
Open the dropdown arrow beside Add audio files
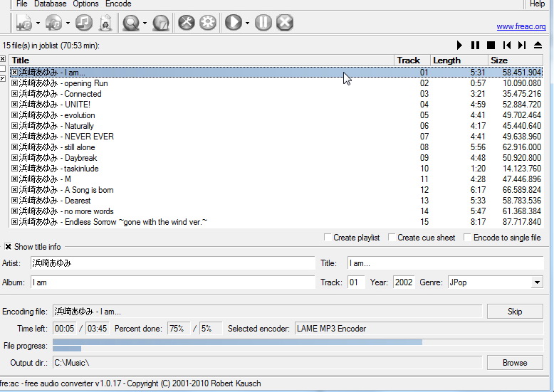point(38,23)
